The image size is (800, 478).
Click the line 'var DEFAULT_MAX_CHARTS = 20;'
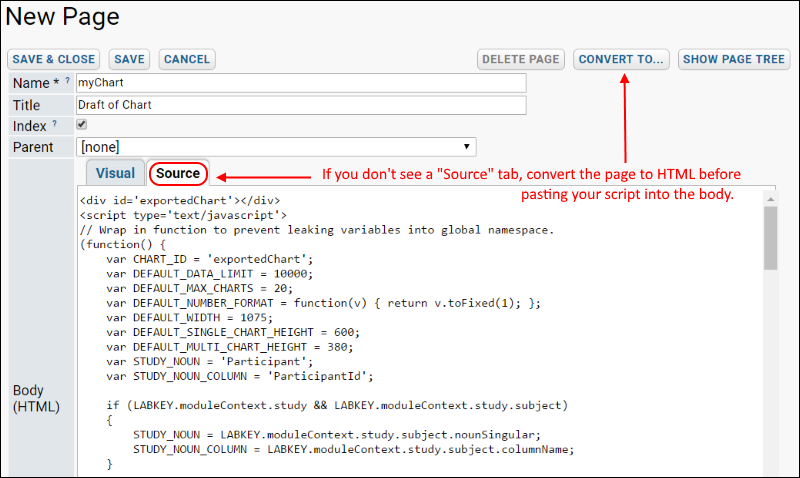click(x=199, y=289)
